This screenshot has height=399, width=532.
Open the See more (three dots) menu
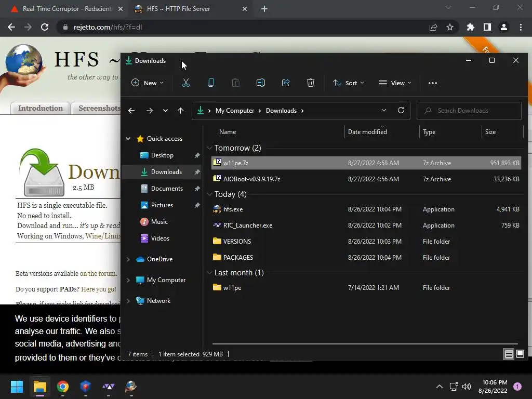click(433, 83)
